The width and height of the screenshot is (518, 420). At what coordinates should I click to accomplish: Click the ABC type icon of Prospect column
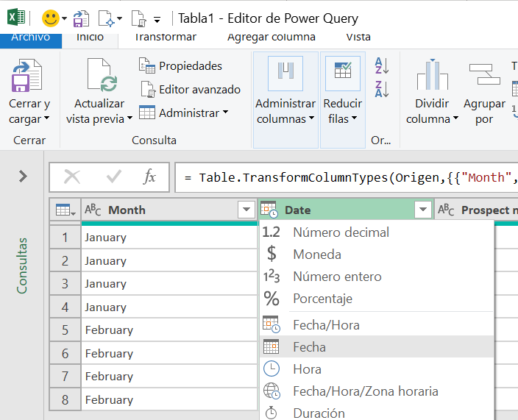point(446,210)
